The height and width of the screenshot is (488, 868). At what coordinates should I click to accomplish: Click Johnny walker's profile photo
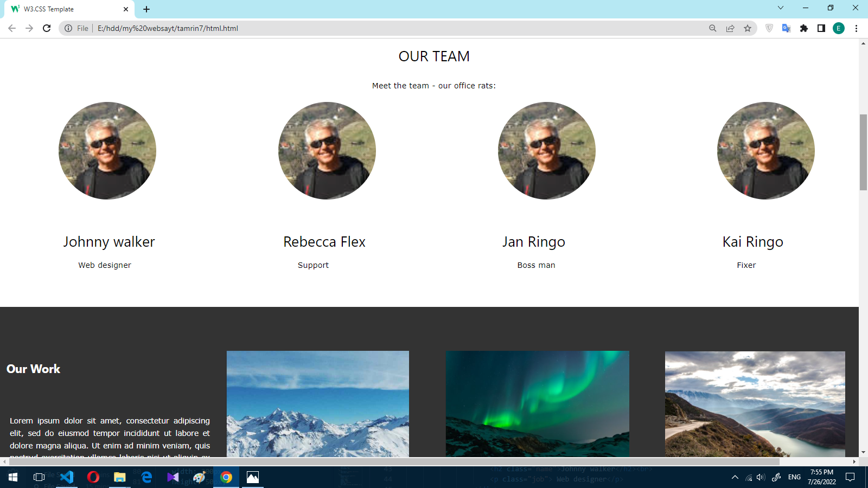(107, 151)
